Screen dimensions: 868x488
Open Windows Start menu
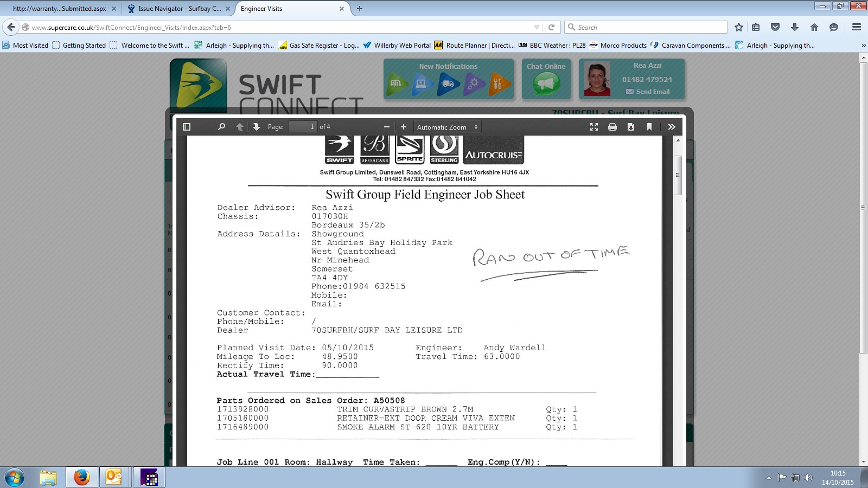click(x=14, y=478)
